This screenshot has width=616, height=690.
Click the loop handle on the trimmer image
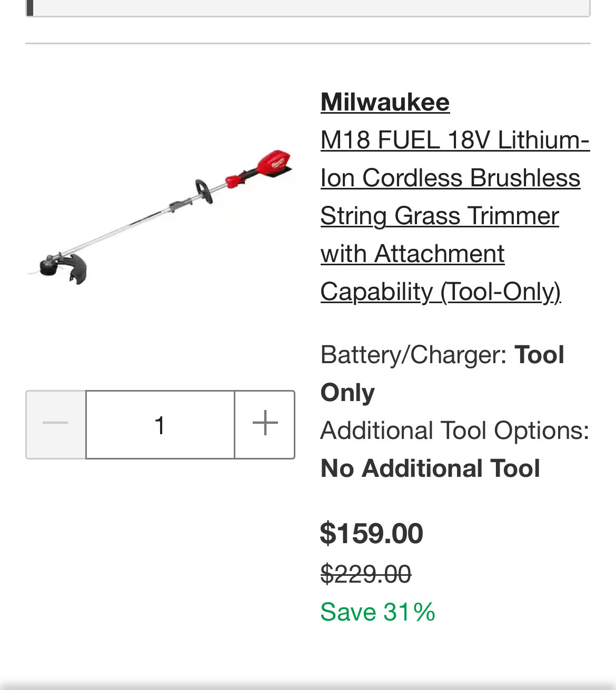click(x=204, y=191)
